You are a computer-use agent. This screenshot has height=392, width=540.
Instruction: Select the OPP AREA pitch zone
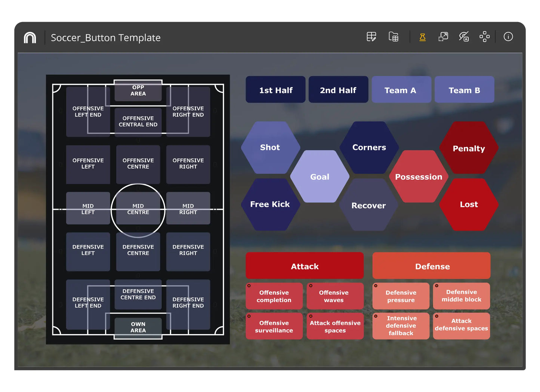click(x=138, y=91)
